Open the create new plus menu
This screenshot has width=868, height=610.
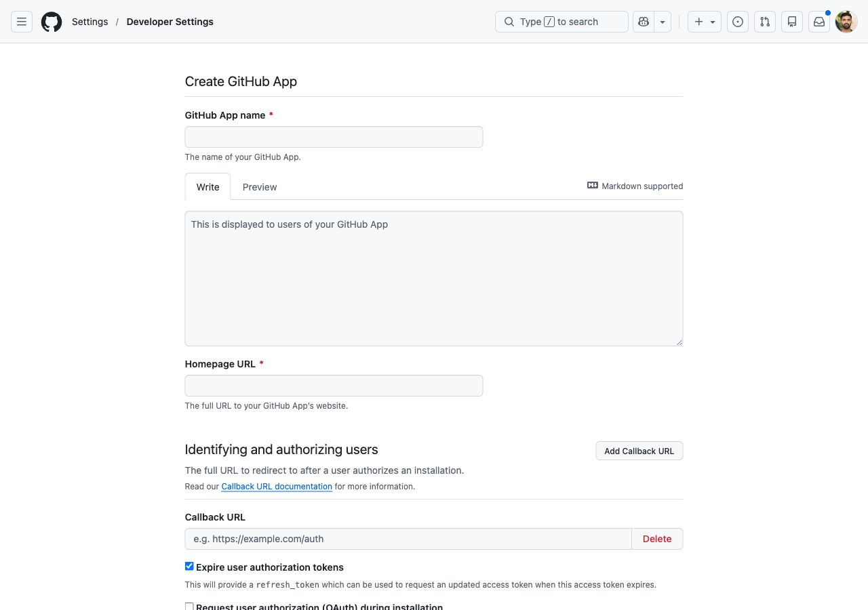(705, 22)
